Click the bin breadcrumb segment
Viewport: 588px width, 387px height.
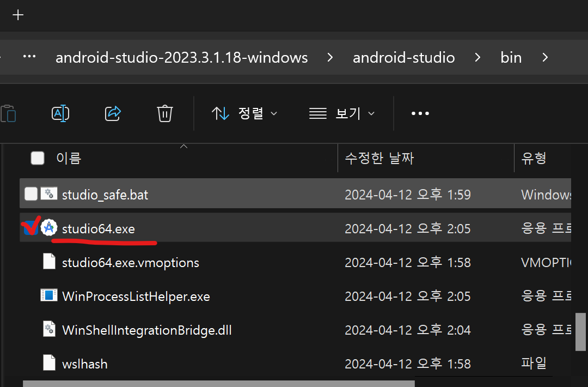(x=511, y=57)
